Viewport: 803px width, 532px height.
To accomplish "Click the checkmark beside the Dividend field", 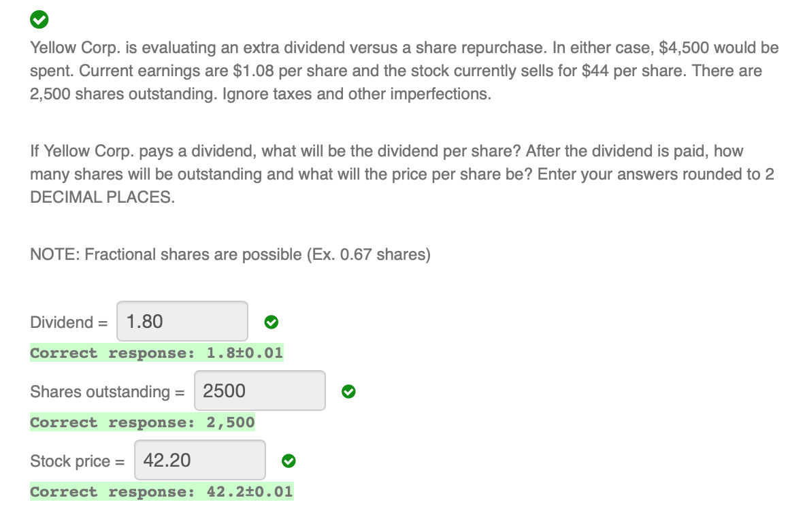I will (x=271, y=322).
